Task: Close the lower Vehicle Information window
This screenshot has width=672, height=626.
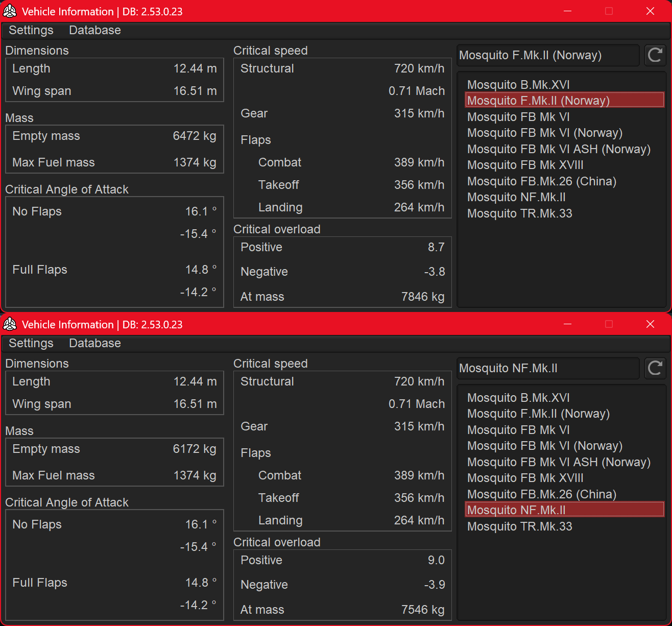Action: pyautogui.click(x=650, y=324)
